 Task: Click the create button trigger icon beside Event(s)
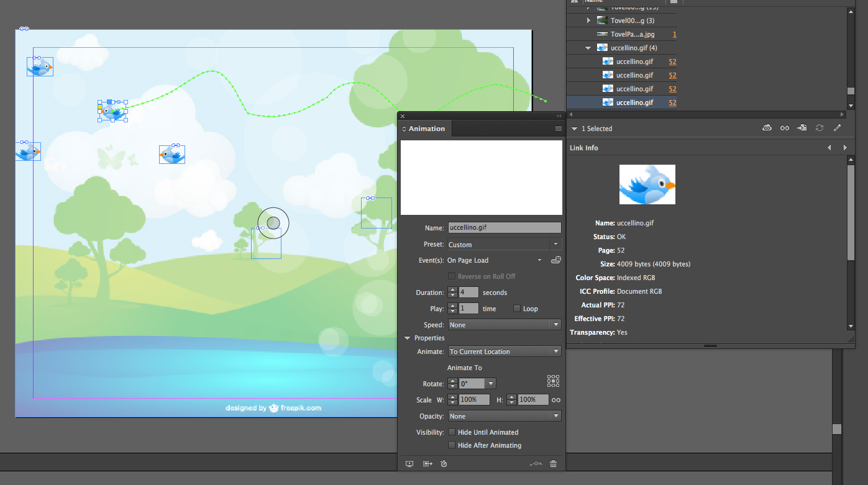pos(556,260)
